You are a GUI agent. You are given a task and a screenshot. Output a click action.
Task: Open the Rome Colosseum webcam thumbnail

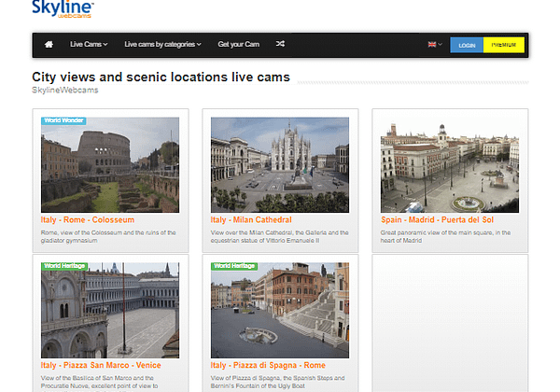click(x=110, y=165)
